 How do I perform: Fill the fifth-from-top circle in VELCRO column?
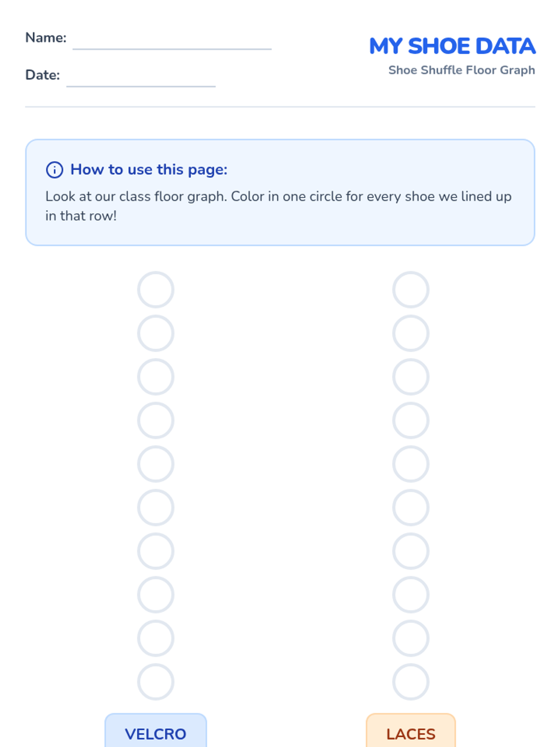[x=156, y=464]
